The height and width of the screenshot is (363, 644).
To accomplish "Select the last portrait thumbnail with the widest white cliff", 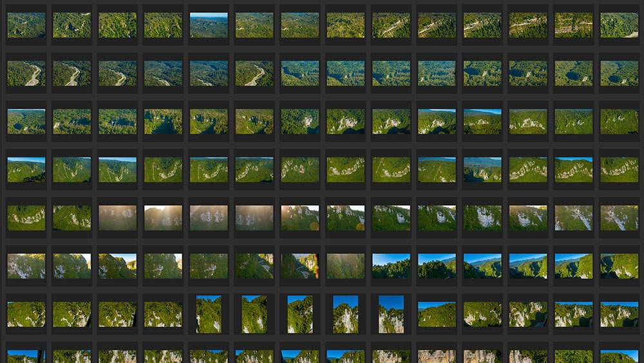I will coord(391,315).
